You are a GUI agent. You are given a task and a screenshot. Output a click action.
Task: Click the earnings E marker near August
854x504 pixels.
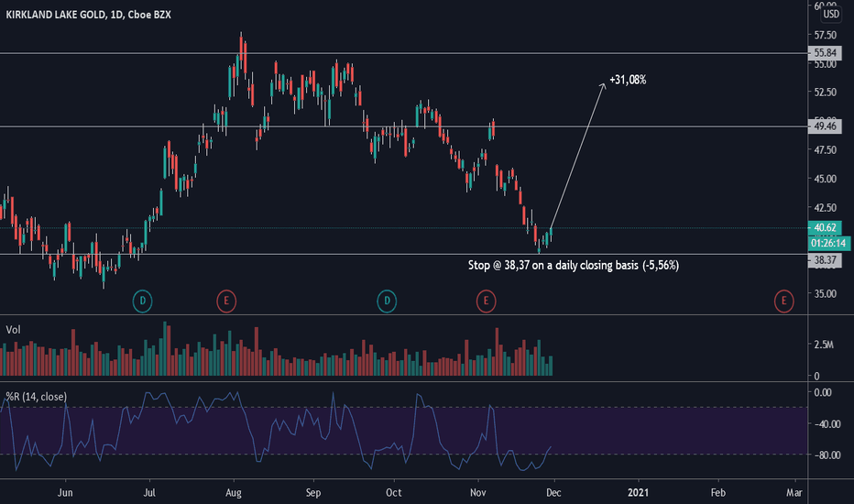pyautogui.click(x=226, y=301)
